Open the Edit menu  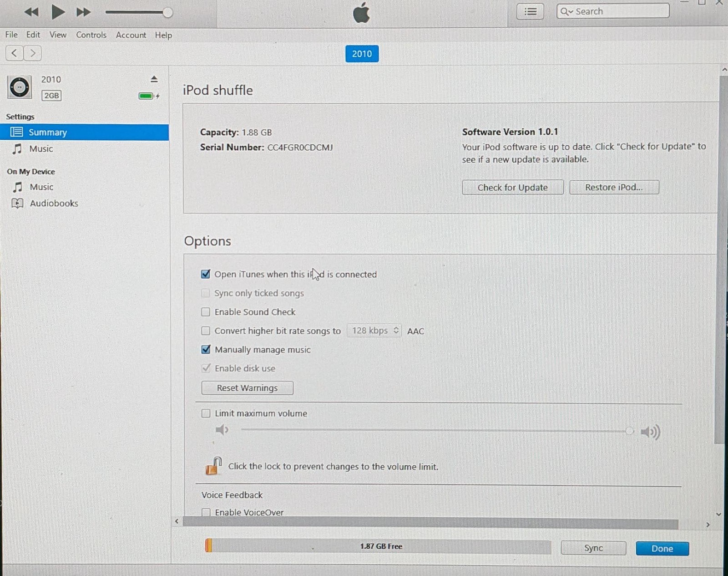click(33, 35)
